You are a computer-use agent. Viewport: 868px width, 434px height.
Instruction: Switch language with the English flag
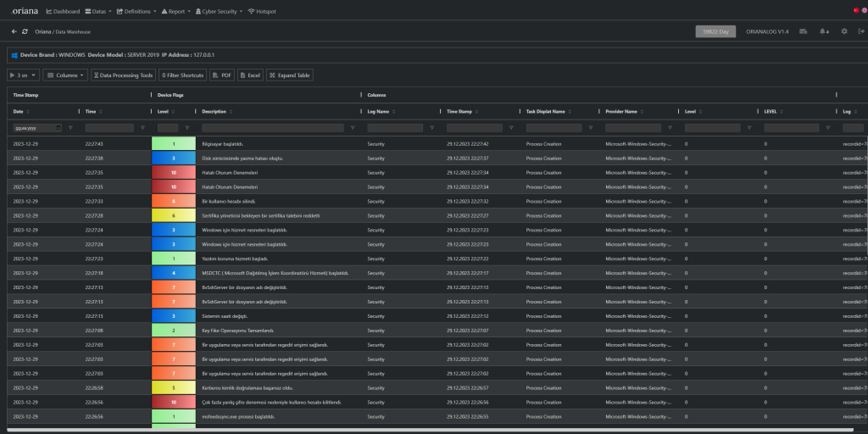pos(865,11)
